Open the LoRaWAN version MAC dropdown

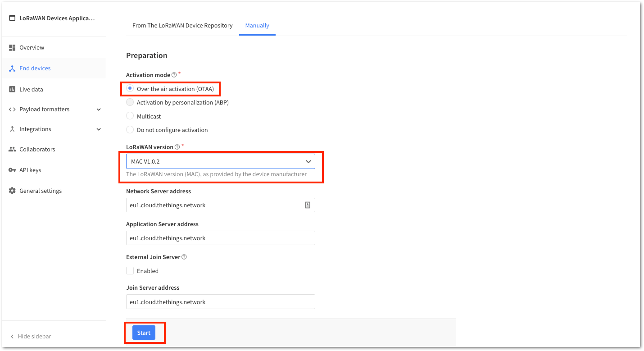coord(221,161)
